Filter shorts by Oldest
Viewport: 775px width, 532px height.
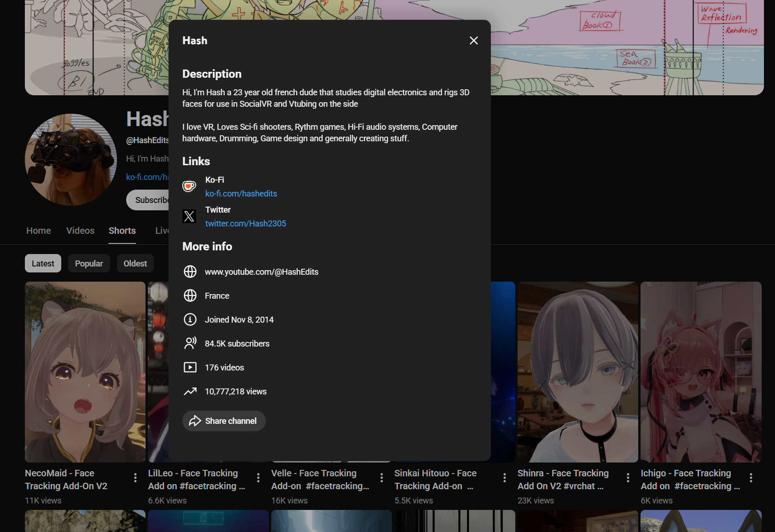click(x=135, y=263)
